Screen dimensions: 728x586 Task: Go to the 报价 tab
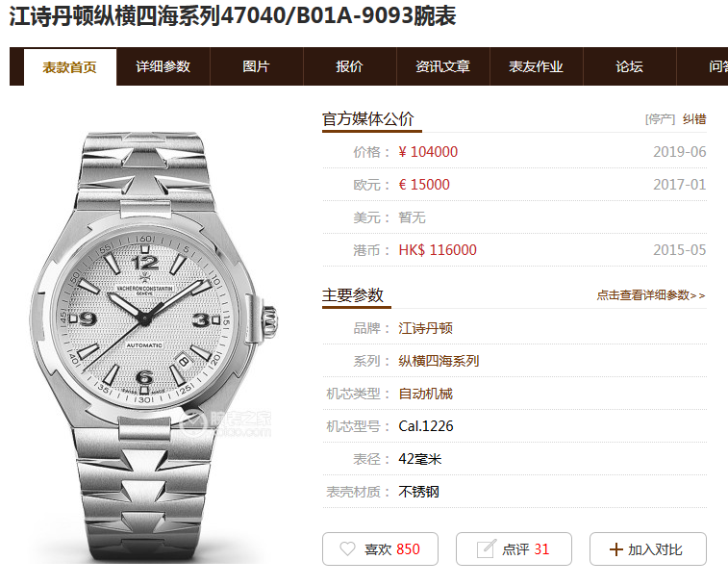[350, 66]
